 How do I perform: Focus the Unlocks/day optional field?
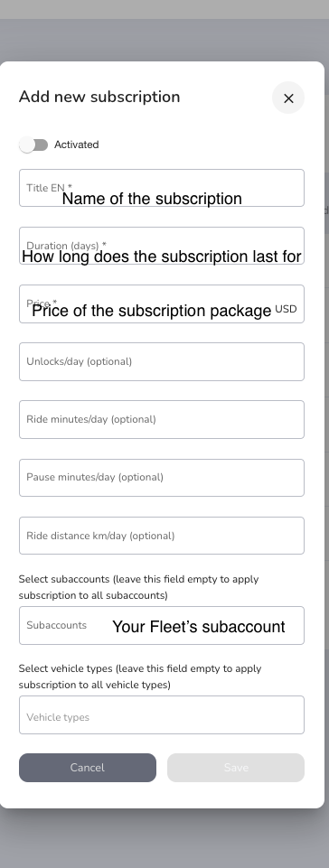click(162, 361)
